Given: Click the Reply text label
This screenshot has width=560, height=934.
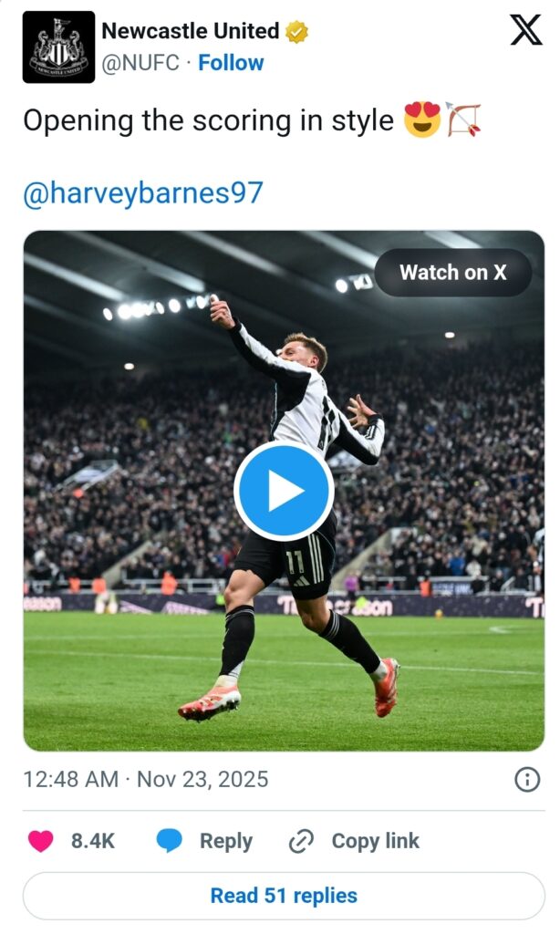Looking at the screenshot, I should pos(225,841).
